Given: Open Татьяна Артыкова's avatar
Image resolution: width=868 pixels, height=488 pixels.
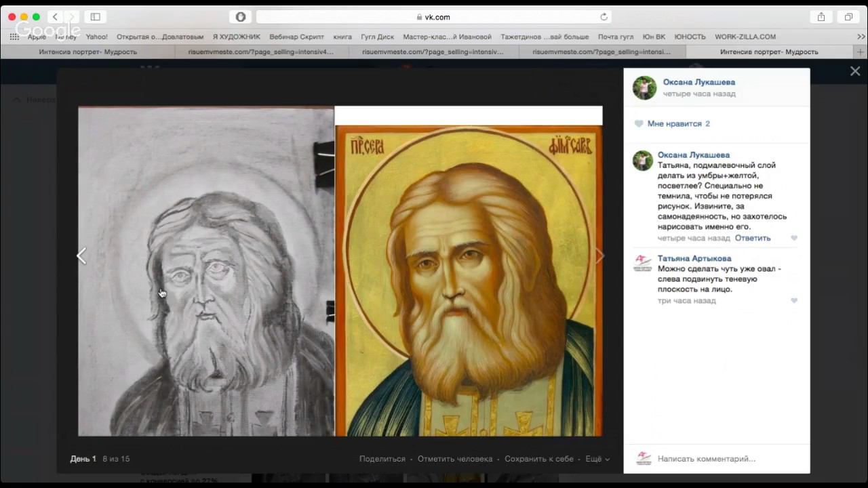Looking at the screenshot, I should [643, 264].
